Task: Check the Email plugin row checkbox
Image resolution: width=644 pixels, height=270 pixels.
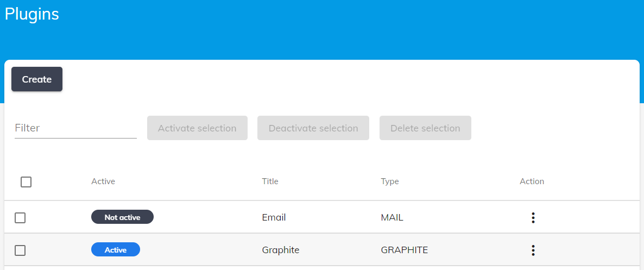Action: coord(20,218)
